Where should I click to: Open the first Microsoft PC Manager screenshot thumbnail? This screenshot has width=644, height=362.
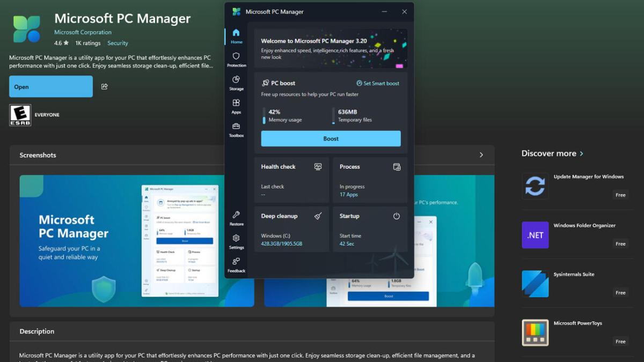pyautogui.click(x=137, y=241)
